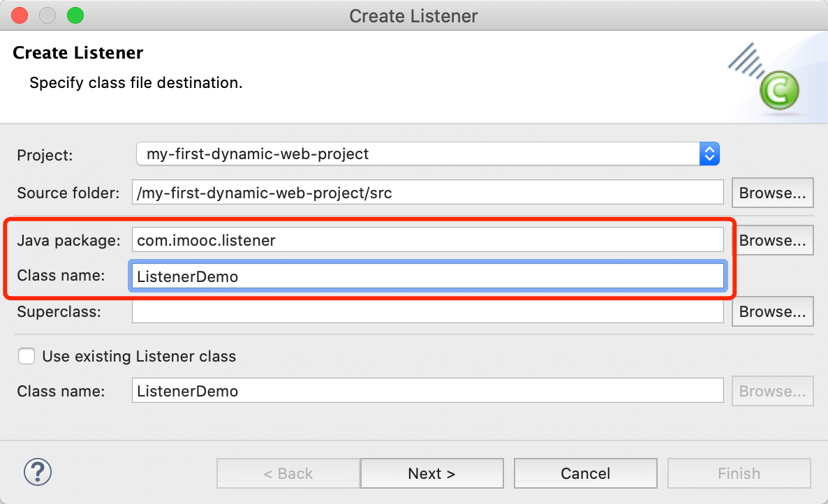Go to the Next wizard page

pos(431,473)
